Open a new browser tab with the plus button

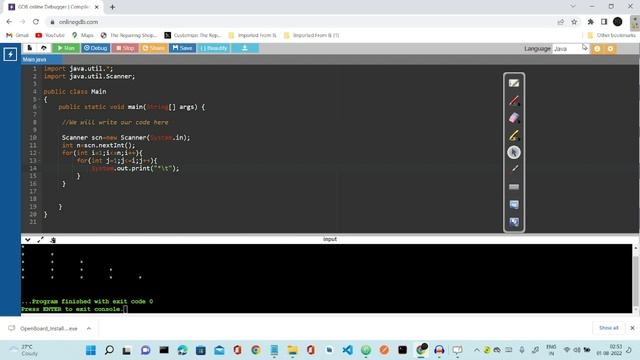pos(112,7)
